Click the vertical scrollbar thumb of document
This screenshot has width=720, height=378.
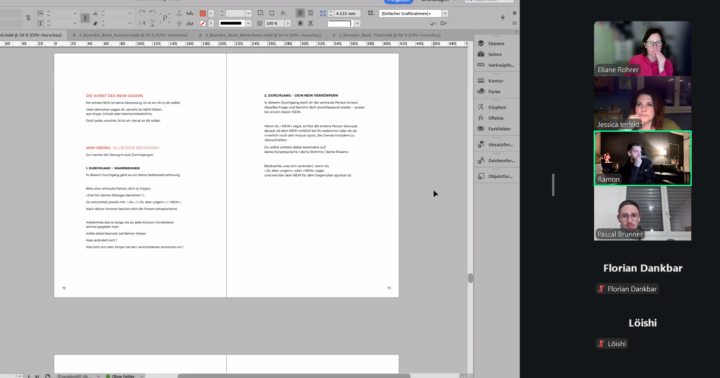[x=470, y=278]
